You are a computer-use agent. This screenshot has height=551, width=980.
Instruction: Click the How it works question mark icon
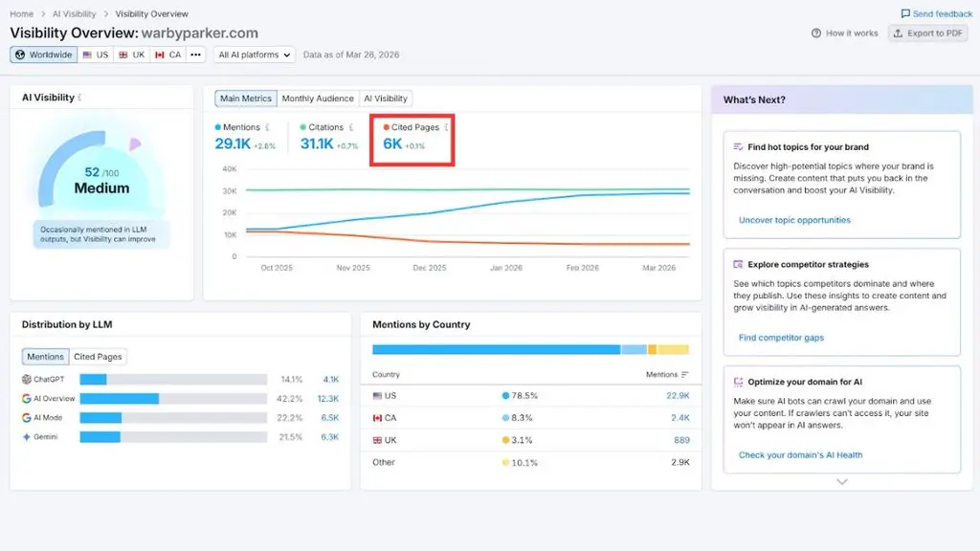816,33
